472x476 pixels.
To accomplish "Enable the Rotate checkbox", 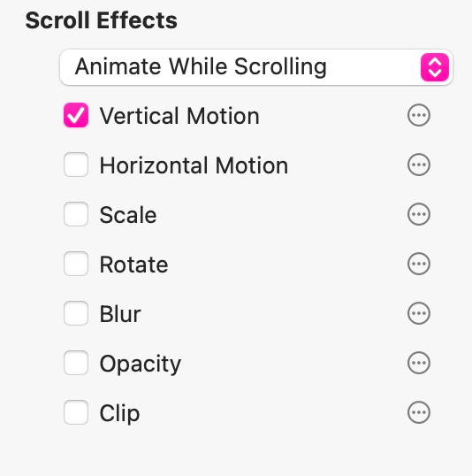I will (76, 264).
